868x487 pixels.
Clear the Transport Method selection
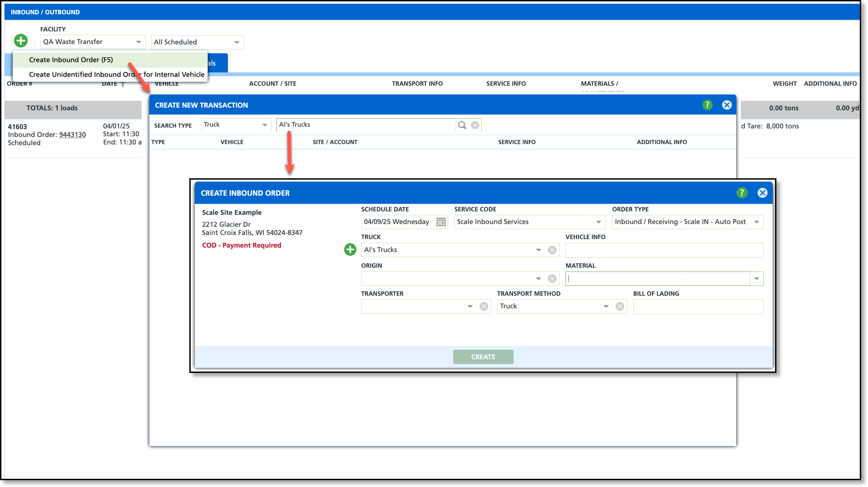click(x=620, y=306)
